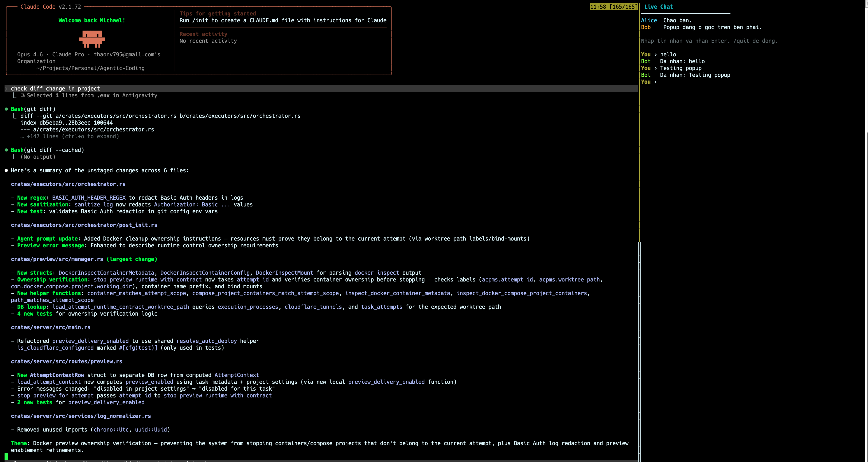The image size is (868, 462).
Task: Switch to the Live Chat panel
Action: coord(658,7)
